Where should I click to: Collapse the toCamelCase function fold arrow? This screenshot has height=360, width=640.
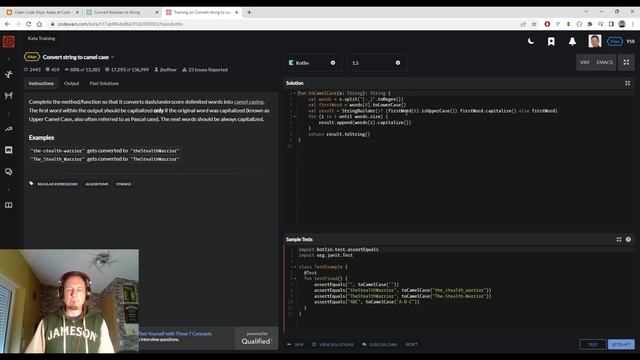point(295,93)
